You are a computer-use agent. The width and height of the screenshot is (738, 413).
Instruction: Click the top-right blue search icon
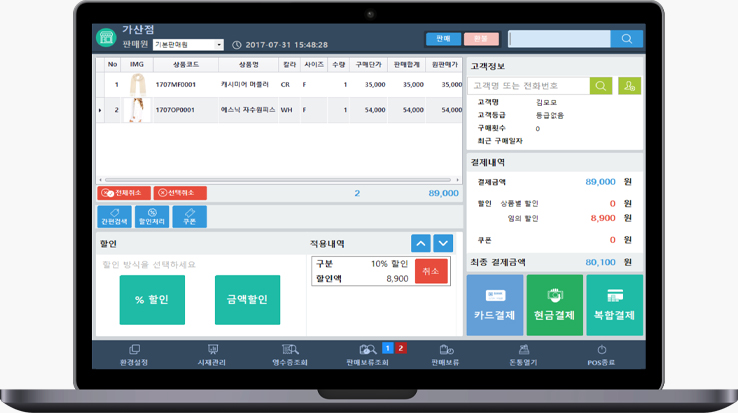click(627, 39)
